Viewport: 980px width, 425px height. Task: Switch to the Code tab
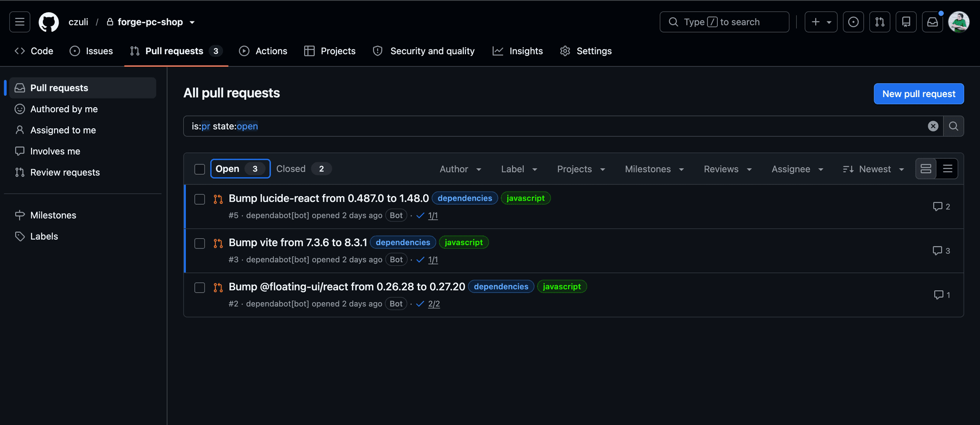(34, 51)
